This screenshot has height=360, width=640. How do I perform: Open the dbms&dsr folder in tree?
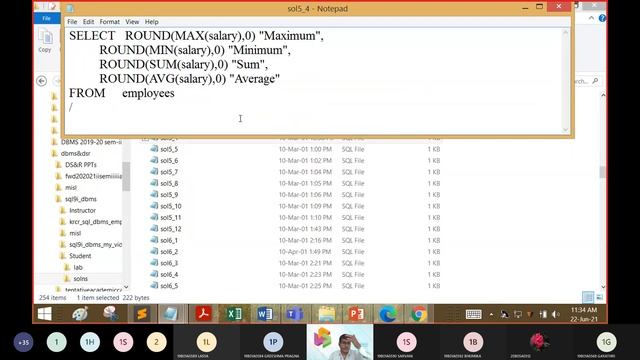click(x=76, y=153)
